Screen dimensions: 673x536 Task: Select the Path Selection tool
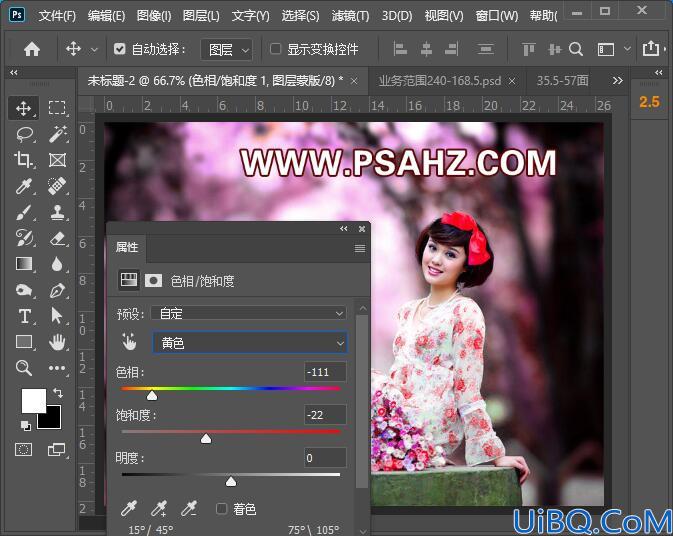(57, 315)
